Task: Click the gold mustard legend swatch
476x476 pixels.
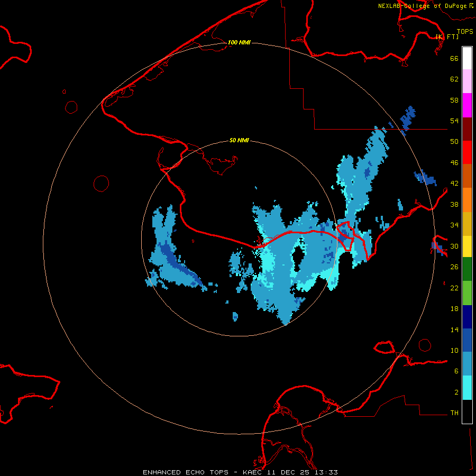Action: tap(467, 224)
